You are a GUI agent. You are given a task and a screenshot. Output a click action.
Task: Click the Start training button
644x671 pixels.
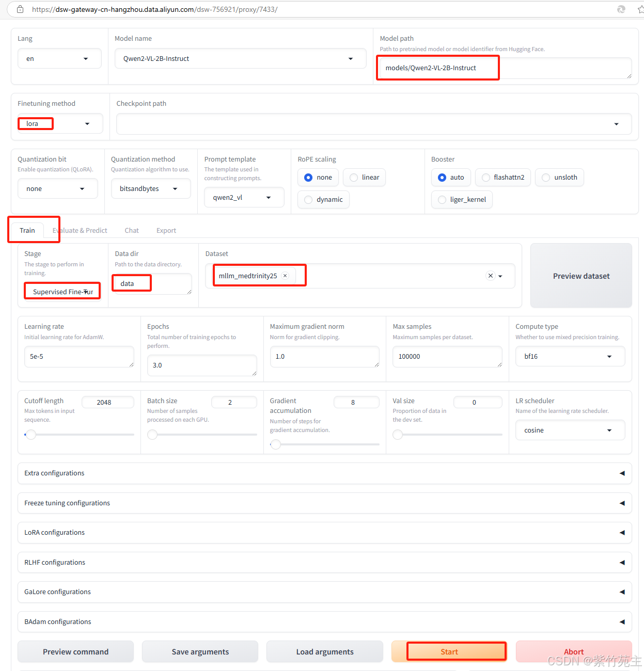449,652
